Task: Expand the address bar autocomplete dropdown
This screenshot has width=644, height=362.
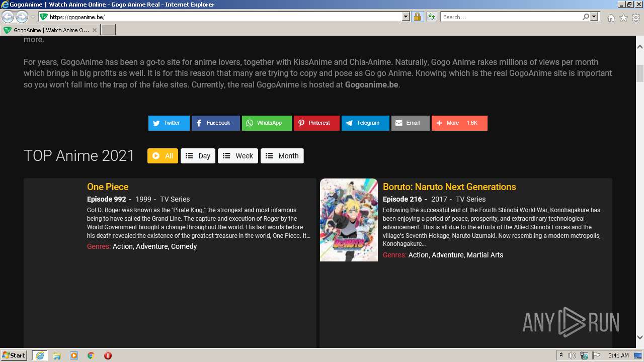Action: pyautogui.click(x=406, y=17)
